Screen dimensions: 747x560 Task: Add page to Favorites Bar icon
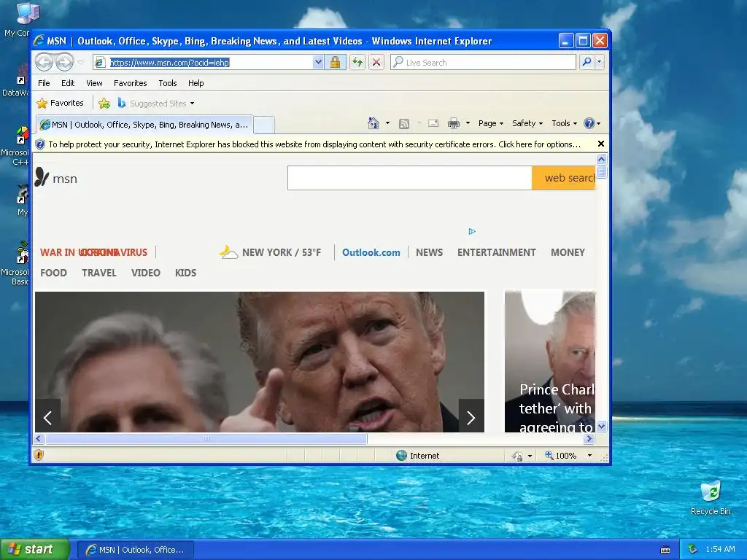click(x=104, y=104)
